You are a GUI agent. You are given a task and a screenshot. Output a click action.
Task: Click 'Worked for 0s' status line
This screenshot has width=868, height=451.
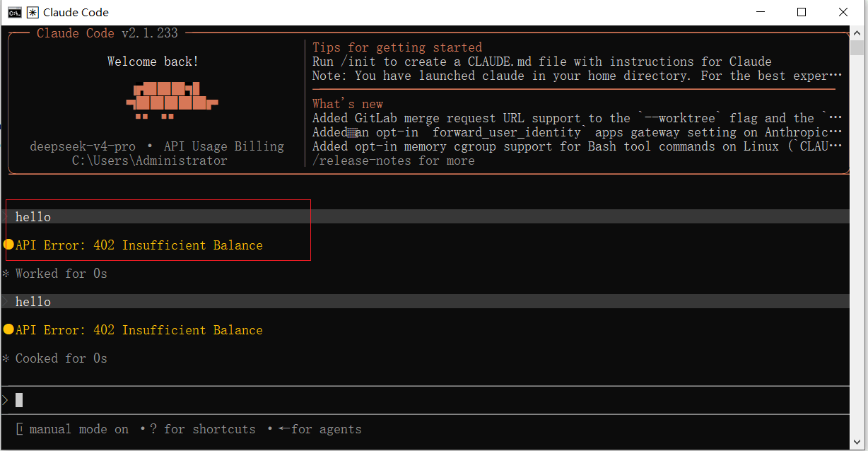tap(61, 274)
